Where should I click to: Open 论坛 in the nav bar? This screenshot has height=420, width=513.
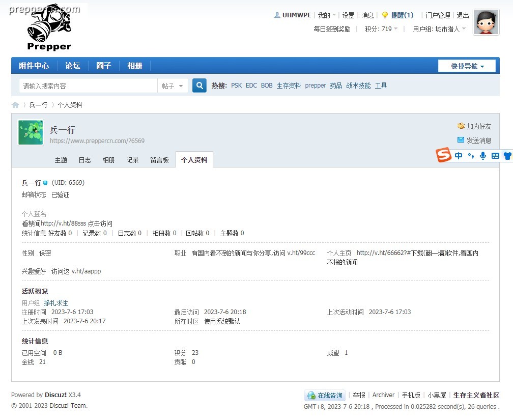click(x=73, y=66)
